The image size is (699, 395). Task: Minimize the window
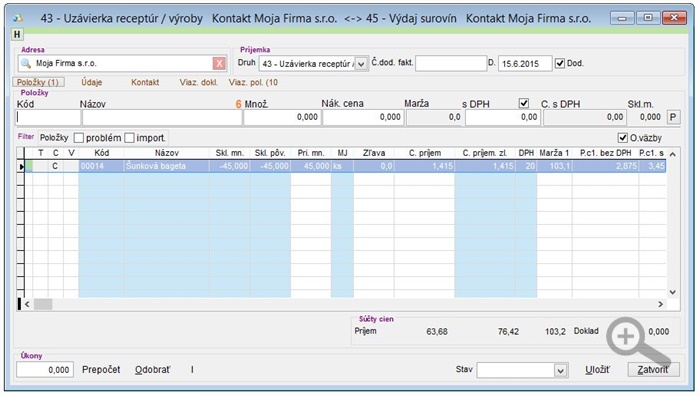pos(622,18)
